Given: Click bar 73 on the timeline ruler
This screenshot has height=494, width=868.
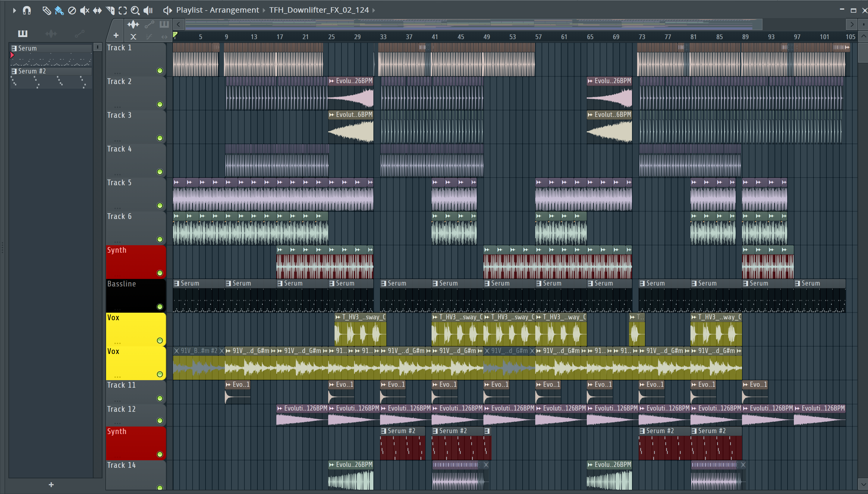Looking at the screenshot, I should pyautogui.click(x=642, y=37).
